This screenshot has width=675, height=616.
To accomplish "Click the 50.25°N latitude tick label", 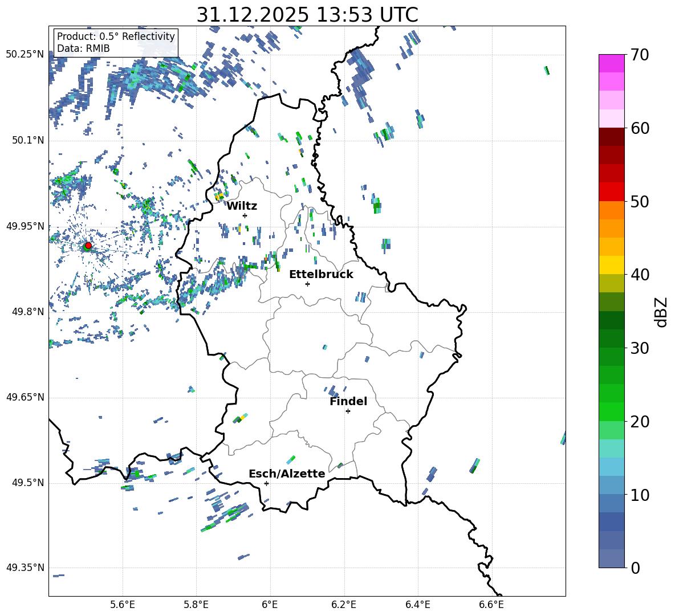I will tap(25, 54).
